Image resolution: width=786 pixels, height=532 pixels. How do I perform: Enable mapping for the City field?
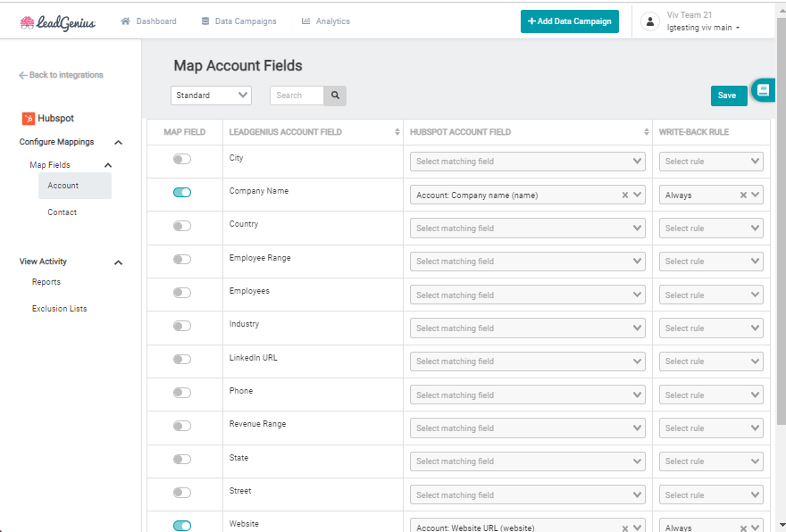click(184, 159)
